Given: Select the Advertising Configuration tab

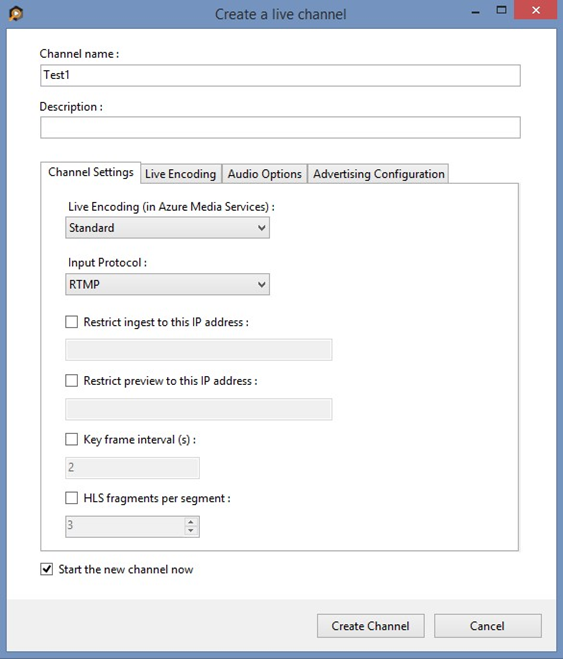Looking at the screenshot, I should [379, 174].
